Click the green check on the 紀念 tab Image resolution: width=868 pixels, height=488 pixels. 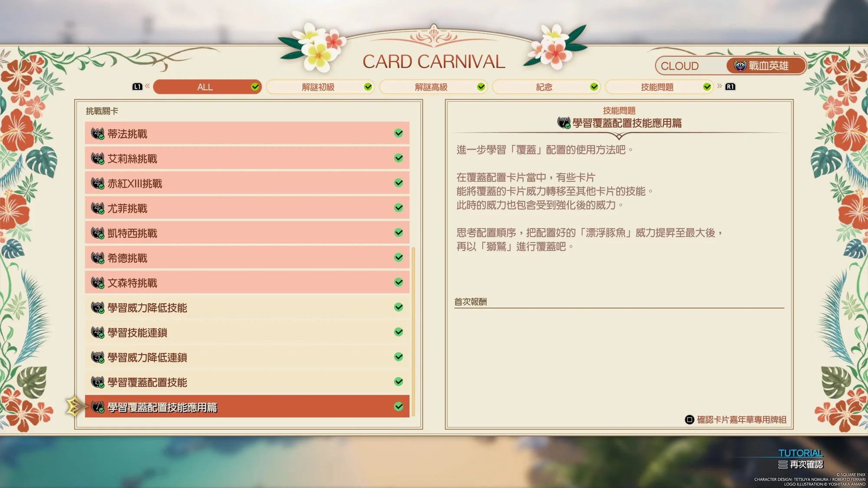tap(594, 87)
